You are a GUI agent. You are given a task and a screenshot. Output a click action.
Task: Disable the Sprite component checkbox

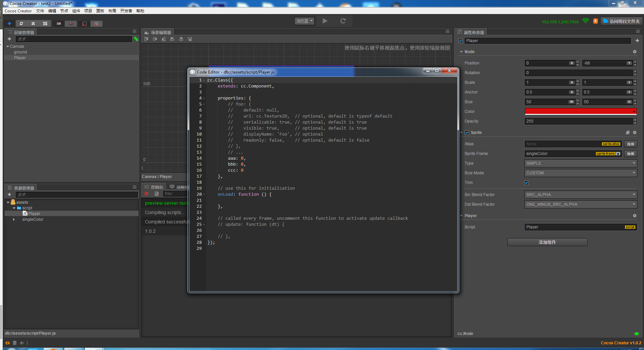[467, 133]
